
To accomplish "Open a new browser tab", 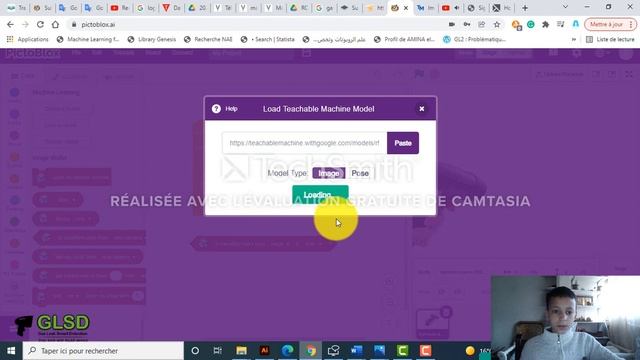I will coord(525,8).
